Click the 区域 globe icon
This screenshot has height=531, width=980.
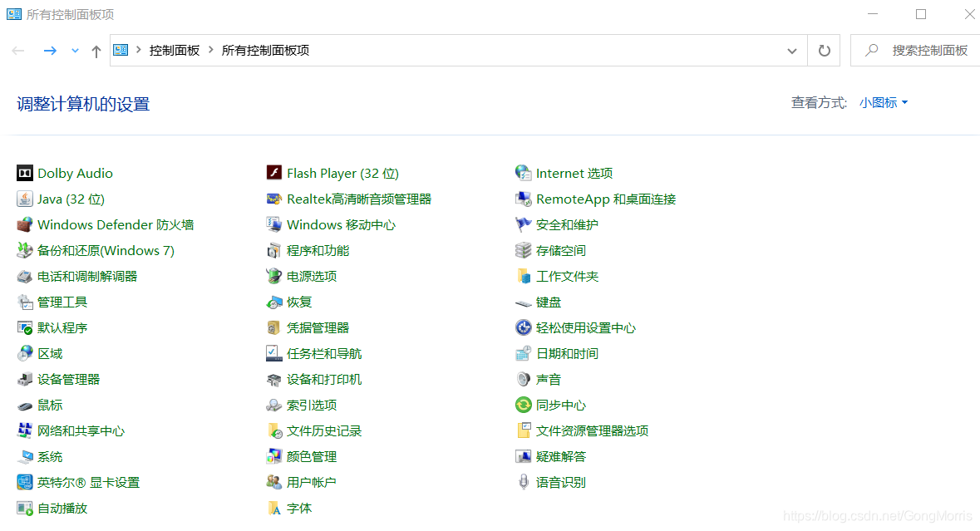24,353
